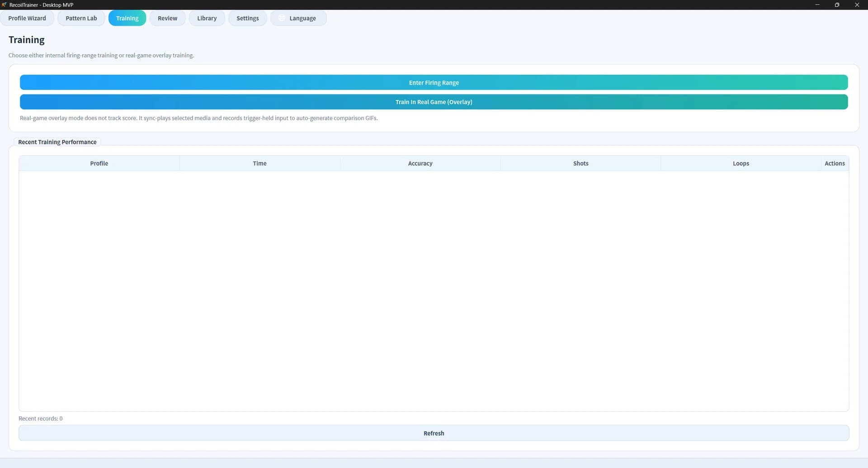Launch Train In Real Game (Overlay)

pyautogui.click(x=434, y=102)
